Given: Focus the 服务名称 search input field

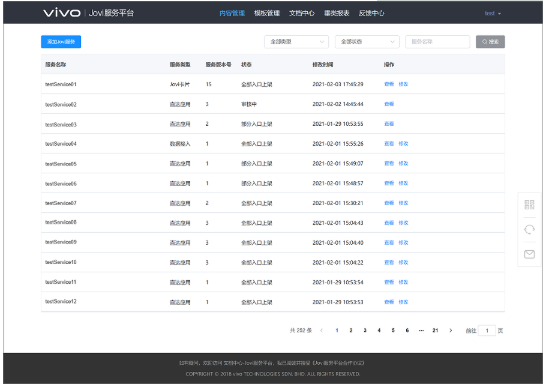Looking at the screenshot, I should [437, 42].
